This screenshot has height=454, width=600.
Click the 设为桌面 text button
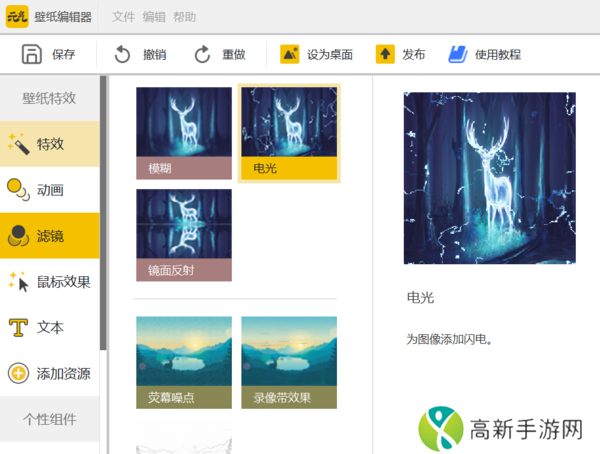[x=330, y=54]
